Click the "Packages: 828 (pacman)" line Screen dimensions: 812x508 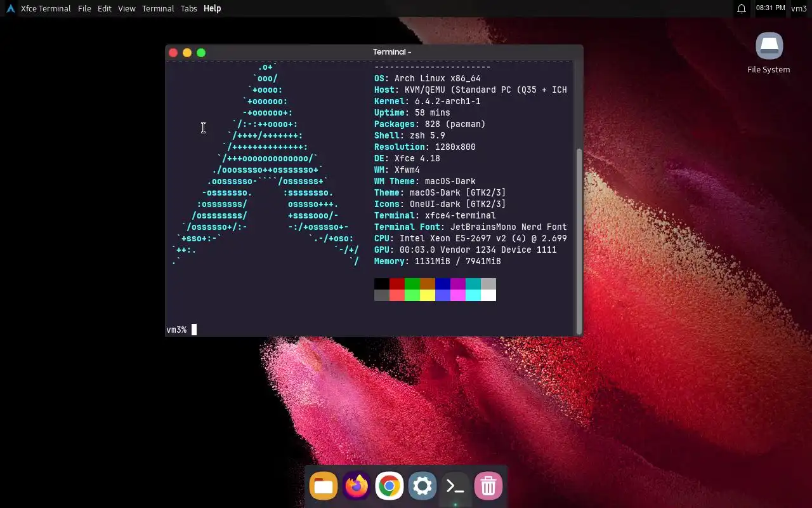[430, 124]
